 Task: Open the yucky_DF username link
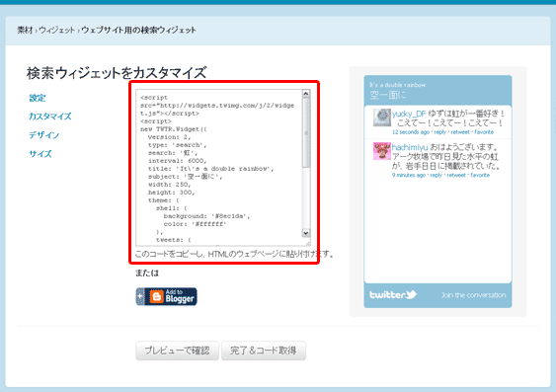point(409,114)
